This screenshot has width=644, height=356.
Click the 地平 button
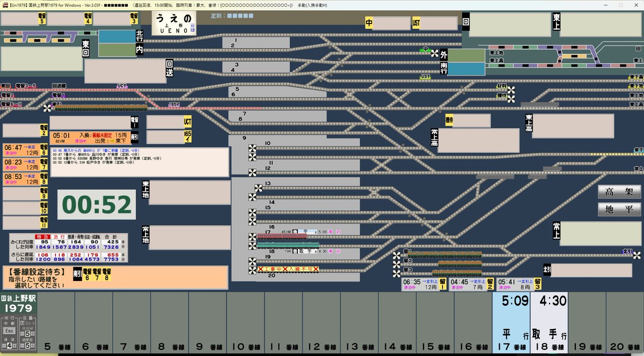click(x=619, y=210)
